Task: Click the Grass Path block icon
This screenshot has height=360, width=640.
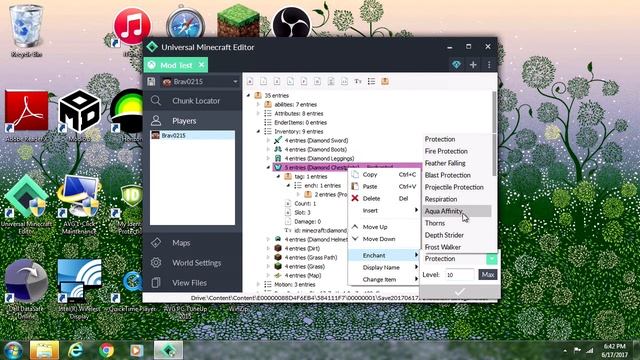Action: [x=278, y=257]
